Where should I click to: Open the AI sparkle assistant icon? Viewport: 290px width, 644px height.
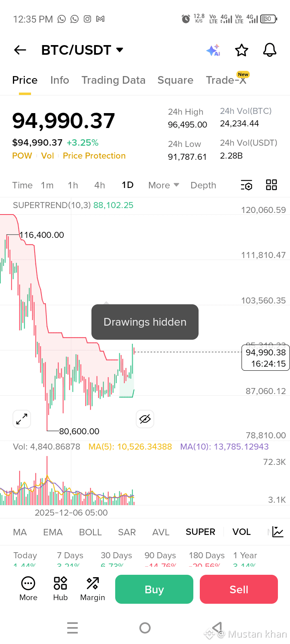tap(213, 50)
